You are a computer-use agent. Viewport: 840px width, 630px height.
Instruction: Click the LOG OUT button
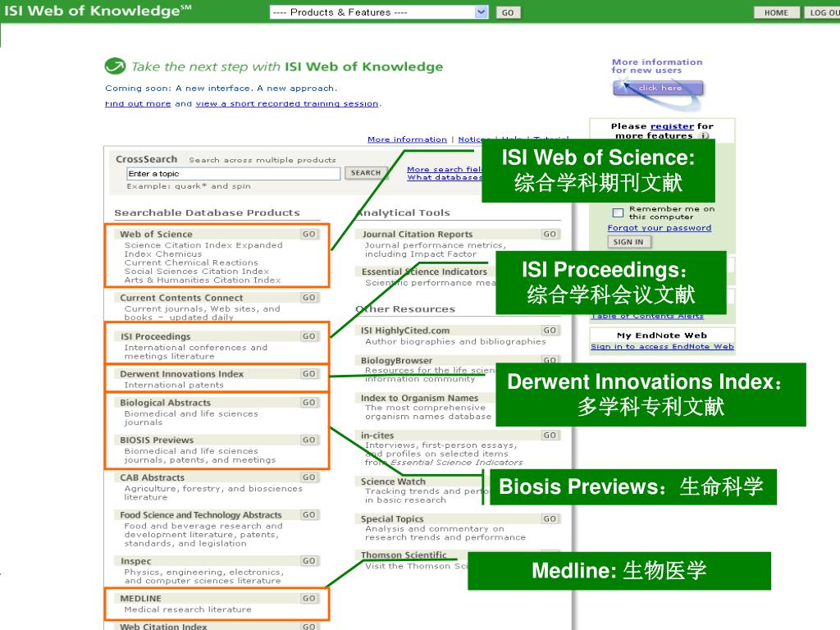[822, 13]
